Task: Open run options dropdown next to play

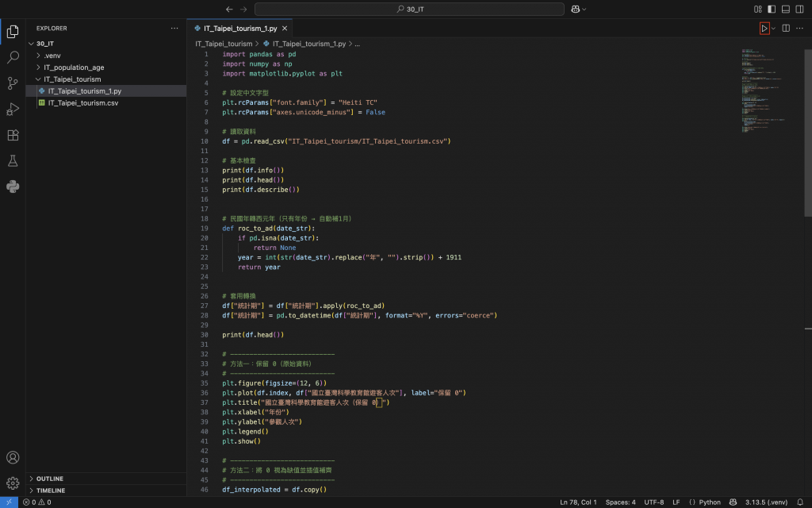Action: point(774,29)
